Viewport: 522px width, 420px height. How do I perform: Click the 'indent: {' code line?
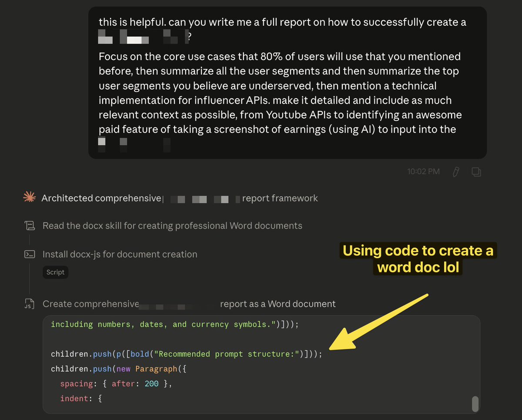click(x=81, y=399)
